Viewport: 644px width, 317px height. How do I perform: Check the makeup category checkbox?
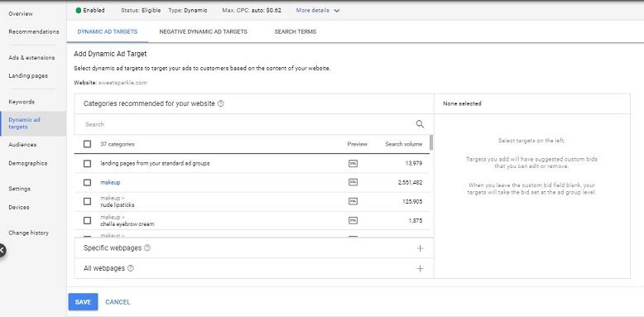(x=87, y=182)
